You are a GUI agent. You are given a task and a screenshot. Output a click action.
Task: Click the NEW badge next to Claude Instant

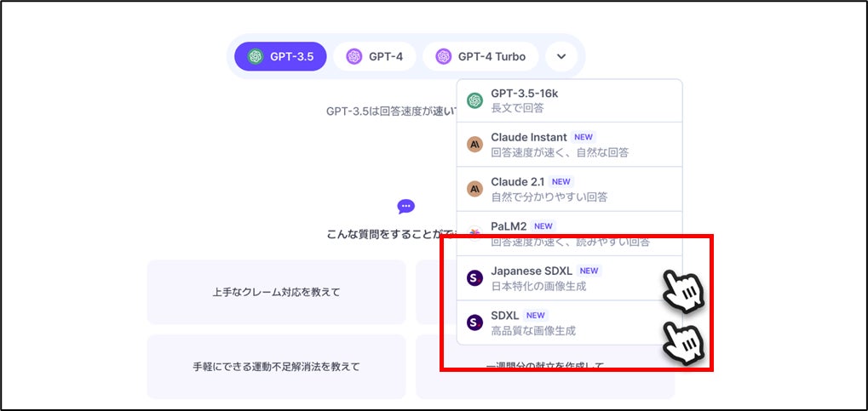point(583,137)
